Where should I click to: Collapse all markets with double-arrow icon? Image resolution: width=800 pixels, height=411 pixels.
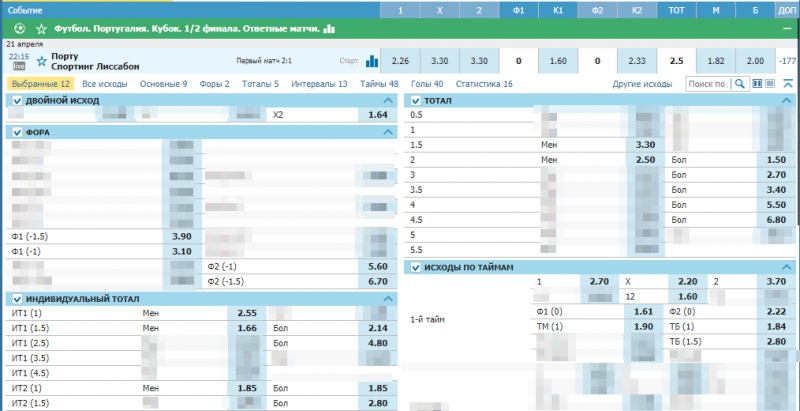point(788,85)
